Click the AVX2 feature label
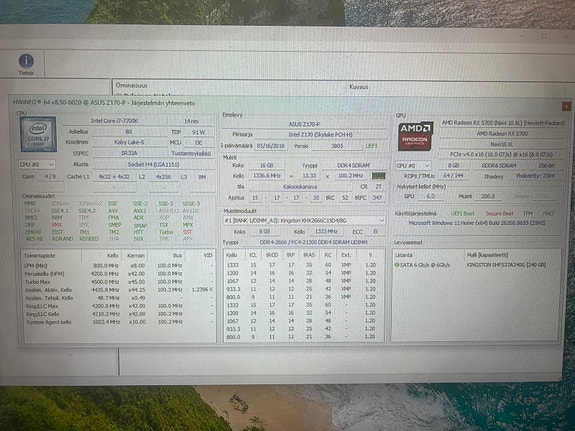Screen dimensions: 575x431 [140, 211]
